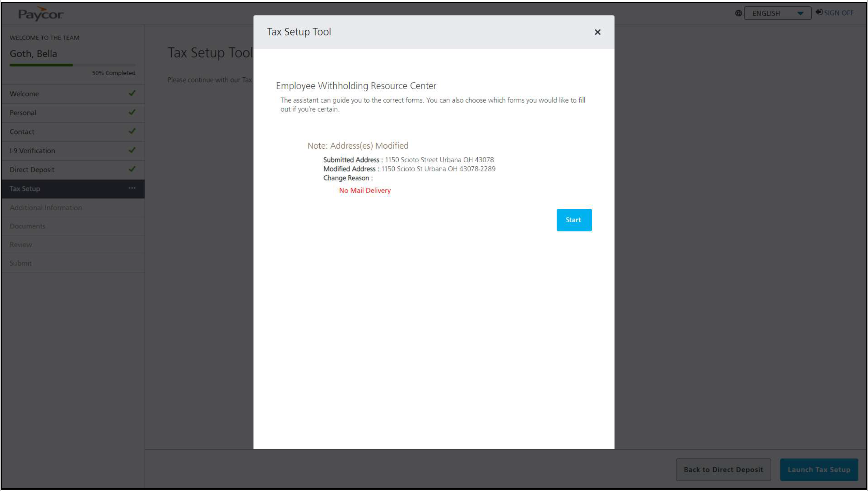Click the Start button
This screenshot has height=491, width=868.
pyautogui.click(x=574, y=220)
